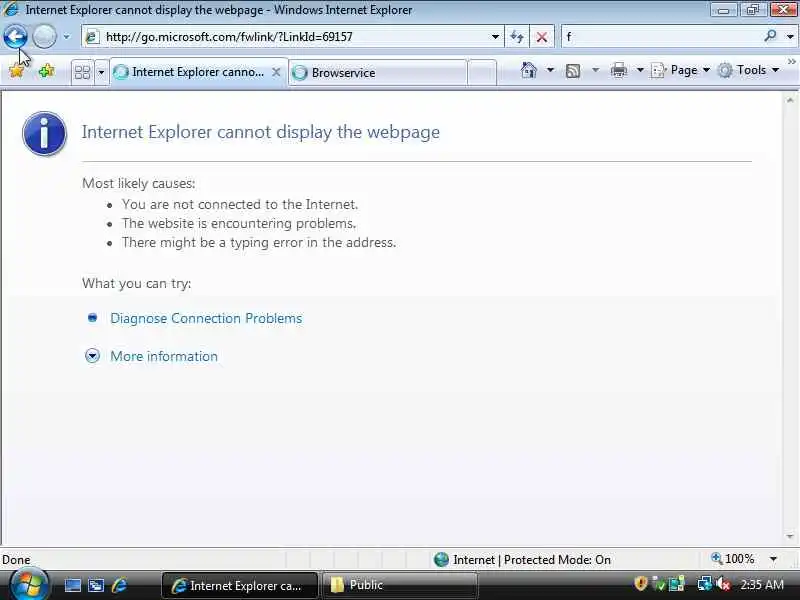800x600 pixels.
Task: Click the scrollbar down arrow
Action: (790, 536)
